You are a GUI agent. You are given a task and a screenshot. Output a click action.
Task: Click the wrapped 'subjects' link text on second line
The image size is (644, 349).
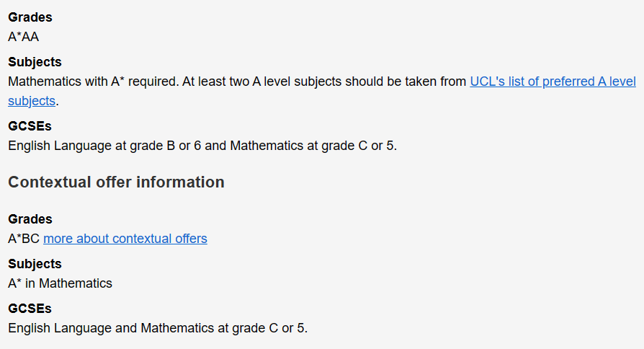pos(32,101)
